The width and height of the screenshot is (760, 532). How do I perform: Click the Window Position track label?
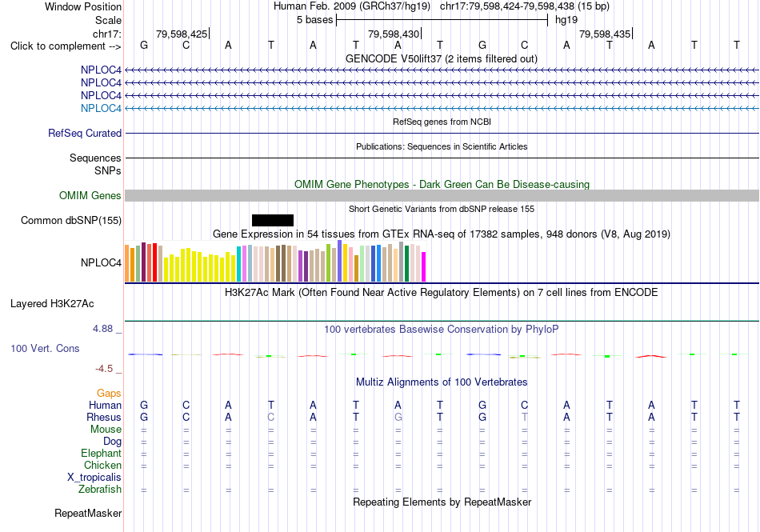[83, 6]
